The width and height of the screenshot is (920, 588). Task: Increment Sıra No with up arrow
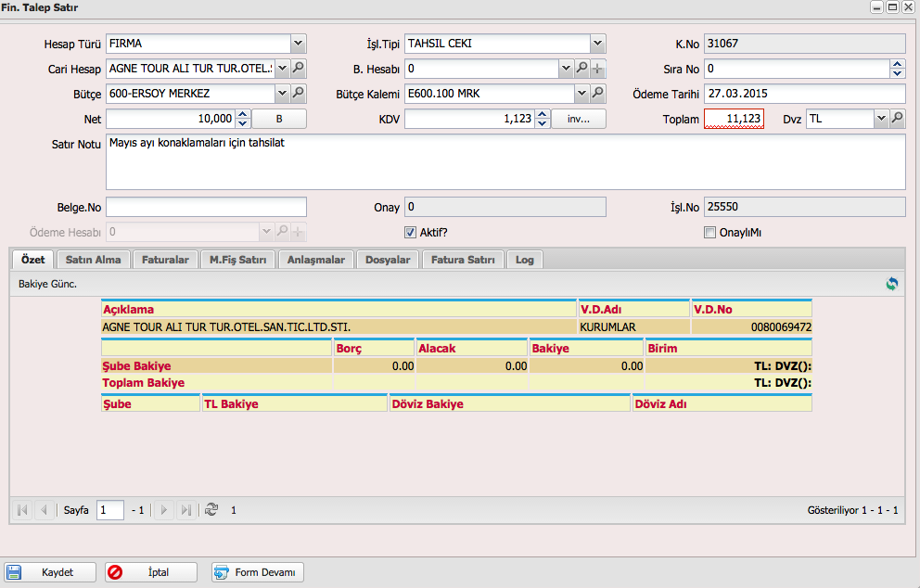tap(897, 64)
